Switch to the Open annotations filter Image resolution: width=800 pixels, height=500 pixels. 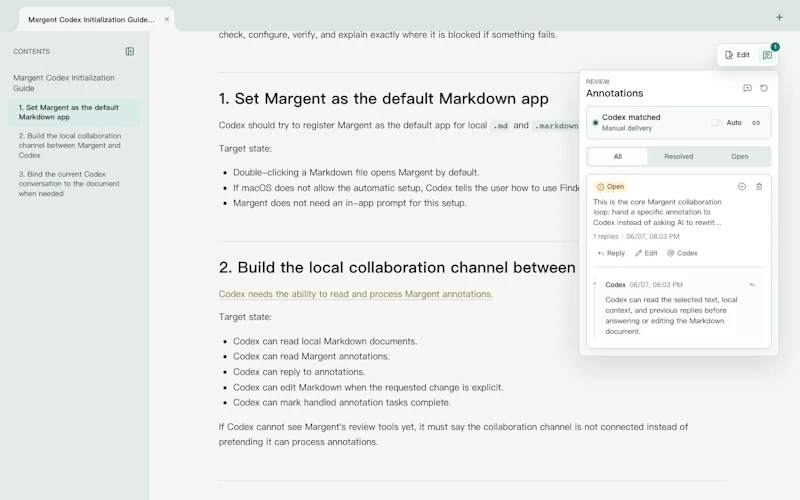click(x=739, y=157)
